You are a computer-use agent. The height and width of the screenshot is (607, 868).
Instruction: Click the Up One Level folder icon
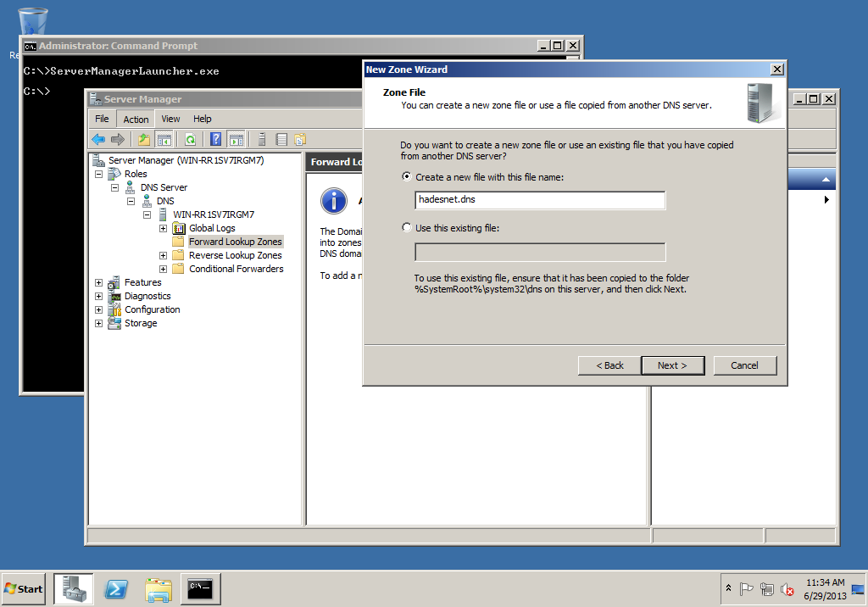click(144, 140)
